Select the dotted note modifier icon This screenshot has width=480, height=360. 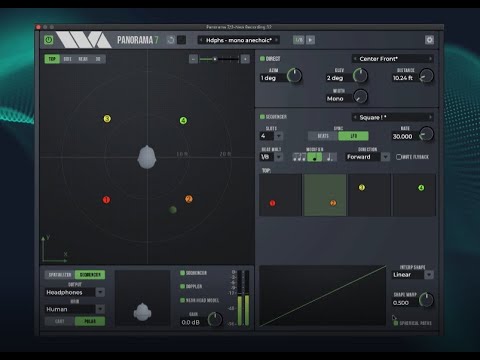(330, 157)
